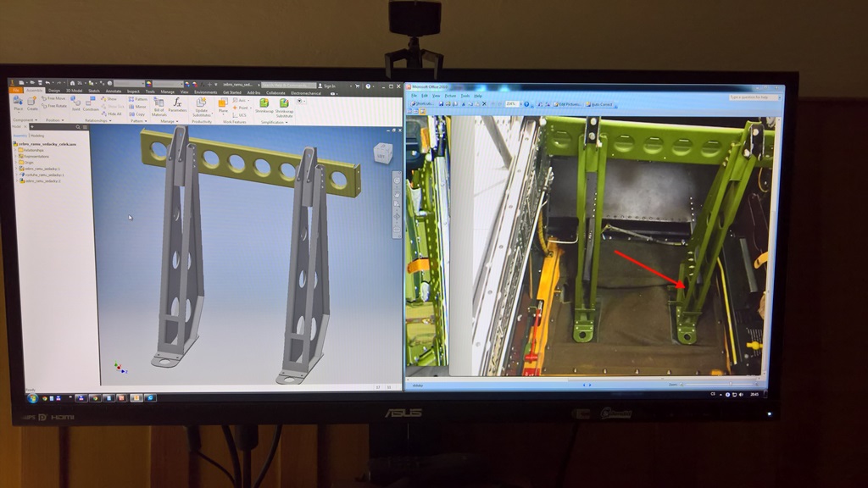Open the Bill of Materials

[x=159, y=107]
